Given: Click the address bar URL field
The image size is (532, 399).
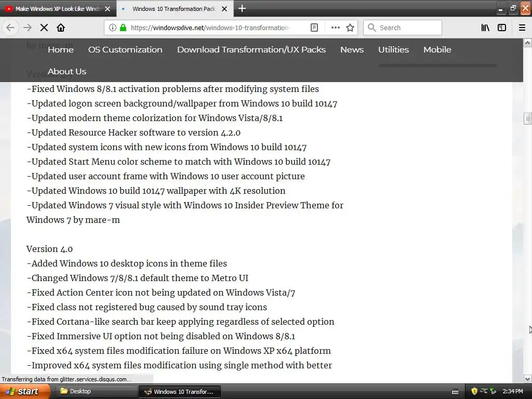Looking at the screenshot, I should tap(210, 28).
